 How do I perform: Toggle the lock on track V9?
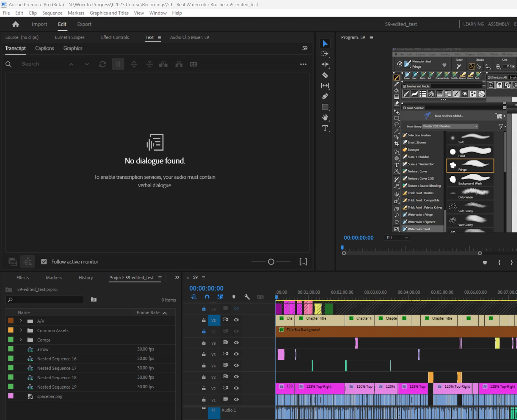(x=204, y=309)
